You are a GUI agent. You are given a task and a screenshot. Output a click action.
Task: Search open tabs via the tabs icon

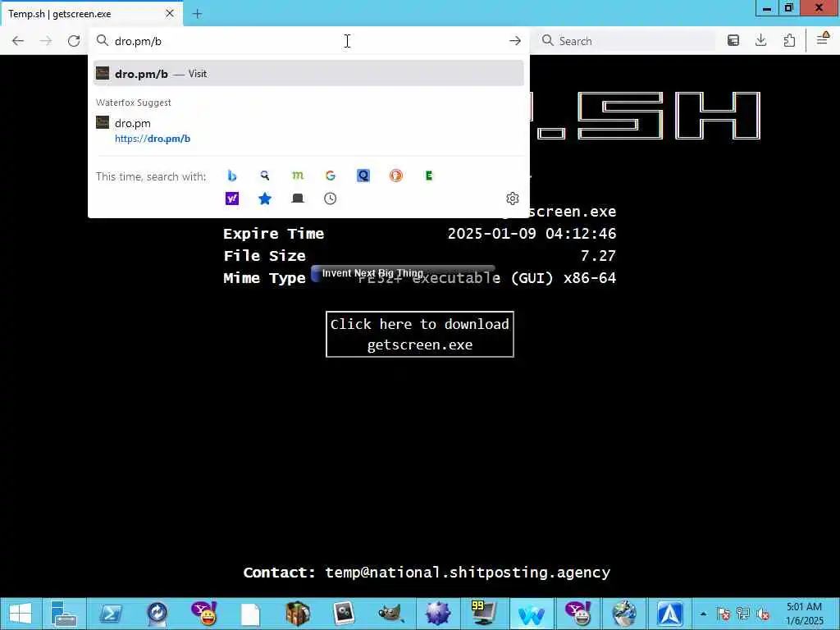click(x=298, y=199)
